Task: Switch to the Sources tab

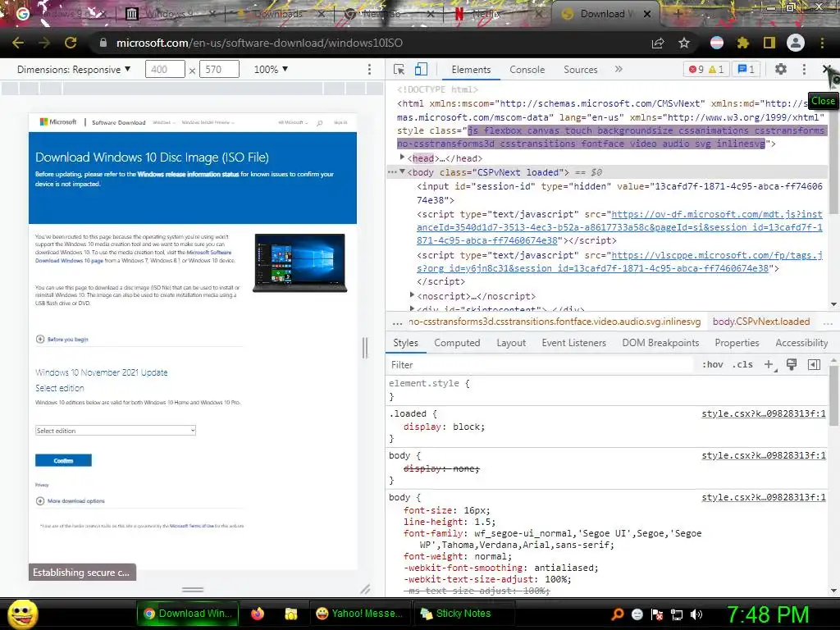Action: [580, 70]
